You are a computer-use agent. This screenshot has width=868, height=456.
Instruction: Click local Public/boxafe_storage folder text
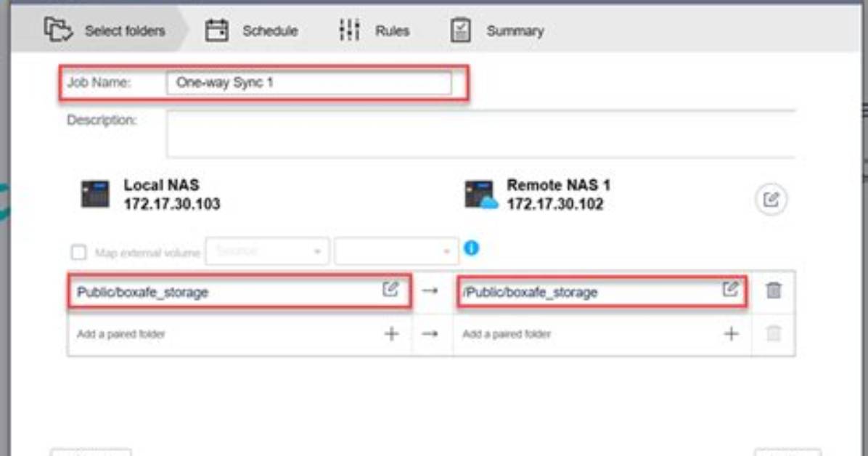tap(143, 292)
